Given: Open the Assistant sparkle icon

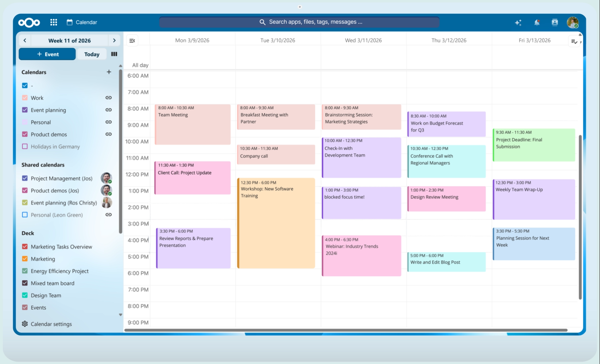Looking at the screenshot, I should coord(518,23).
